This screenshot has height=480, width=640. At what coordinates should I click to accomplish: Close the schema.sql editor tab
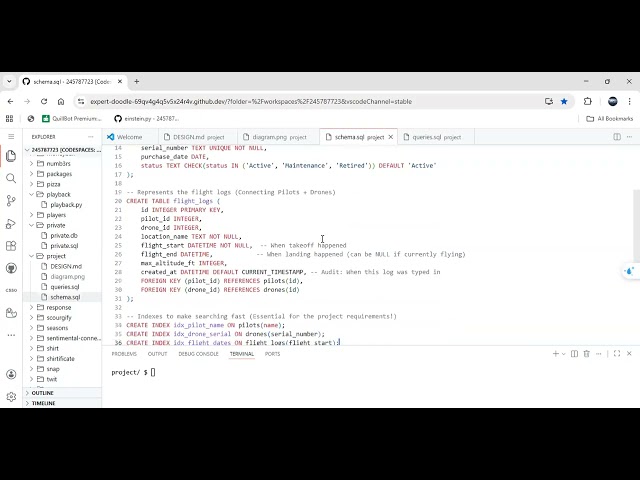pyautogui.click(x=391, y=137)
